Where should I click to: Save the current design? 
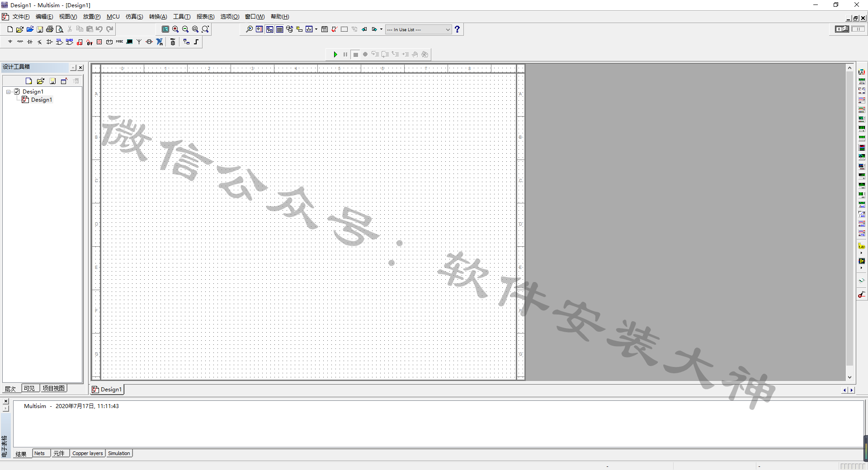point(40,29)
